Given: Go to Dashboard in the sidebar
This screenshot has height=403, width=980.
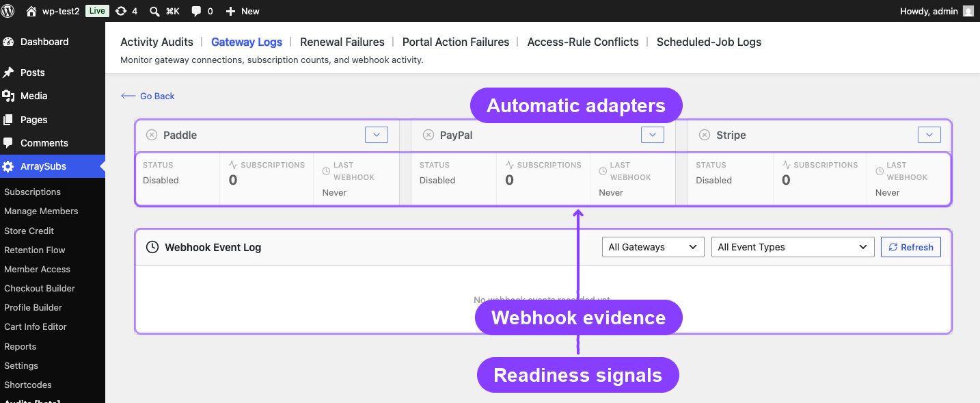Looking at the screenshot, I should (x=53, y=42).
